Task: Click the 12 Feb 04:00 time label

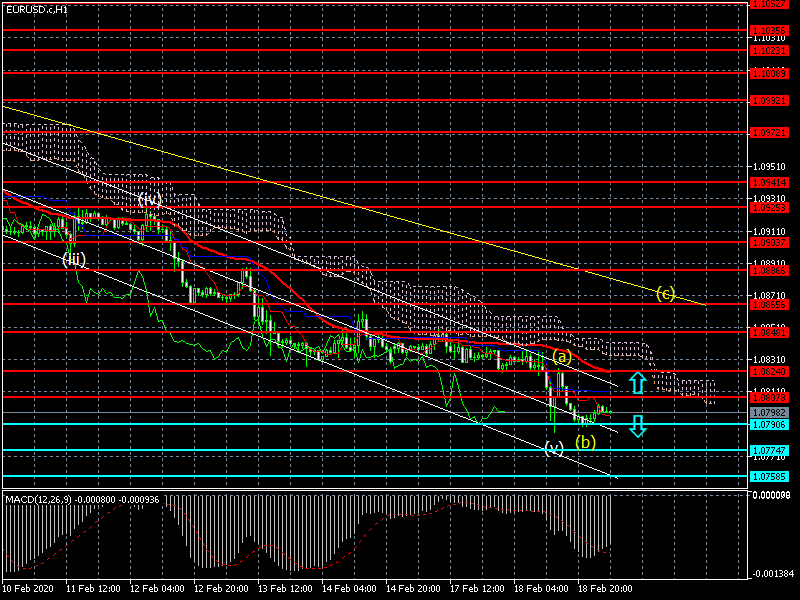Action: (x=158, y=589)
